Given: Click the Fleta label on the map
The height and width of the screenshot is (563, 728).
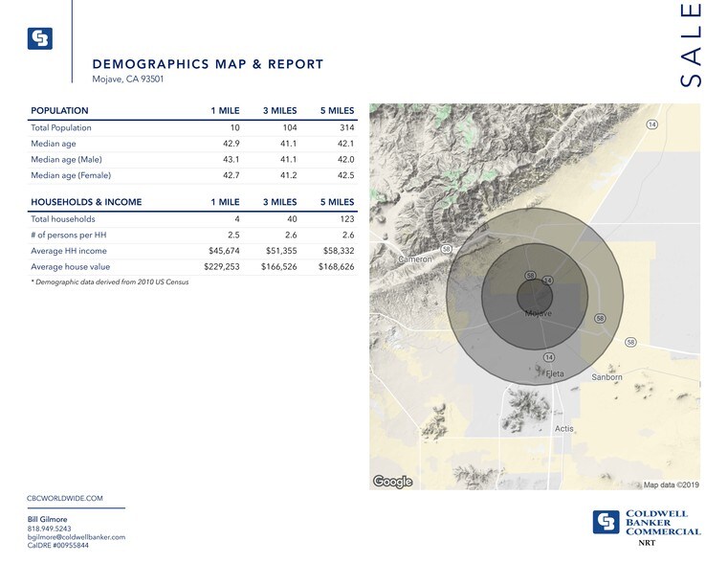Looking at the screenshot, I should coord(555,373).
